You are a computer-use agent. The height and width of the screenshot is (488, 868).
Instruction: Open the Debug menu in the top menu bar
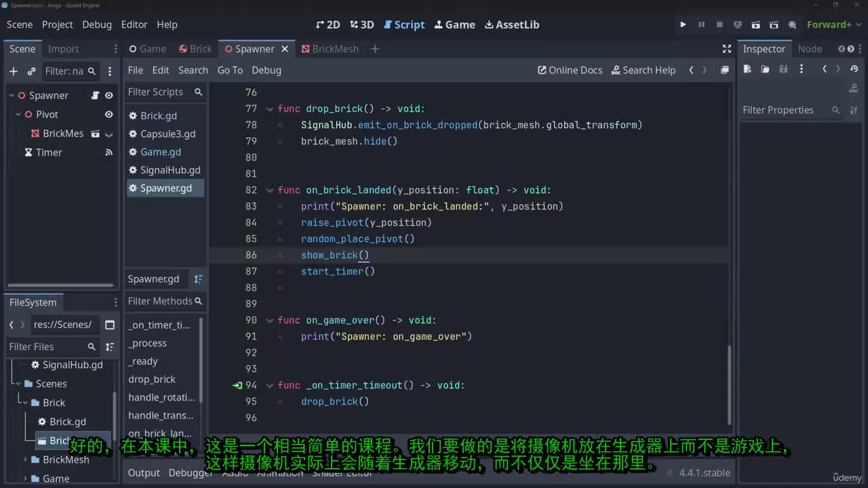point(97,24)
